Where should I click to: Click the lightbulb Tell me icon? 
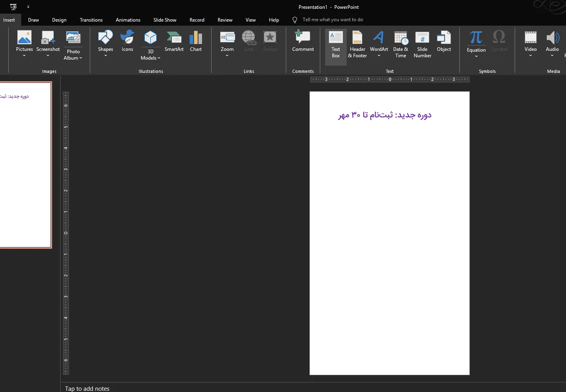click(295, 20)
